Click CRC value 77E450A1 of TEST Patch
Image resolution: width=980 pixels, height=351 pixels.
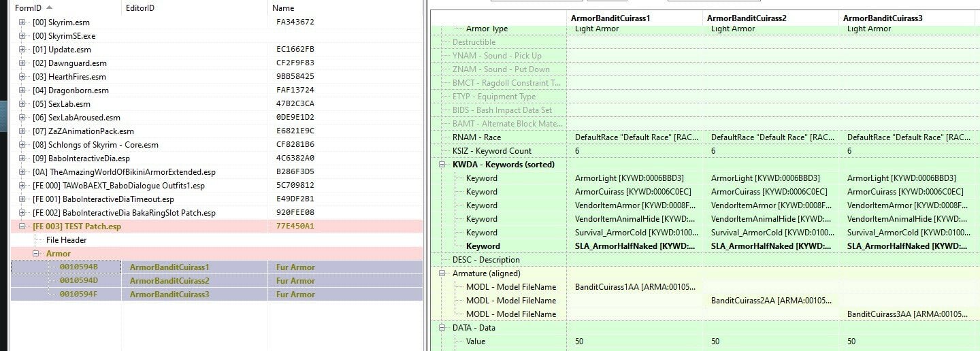(x=295, y=227)
